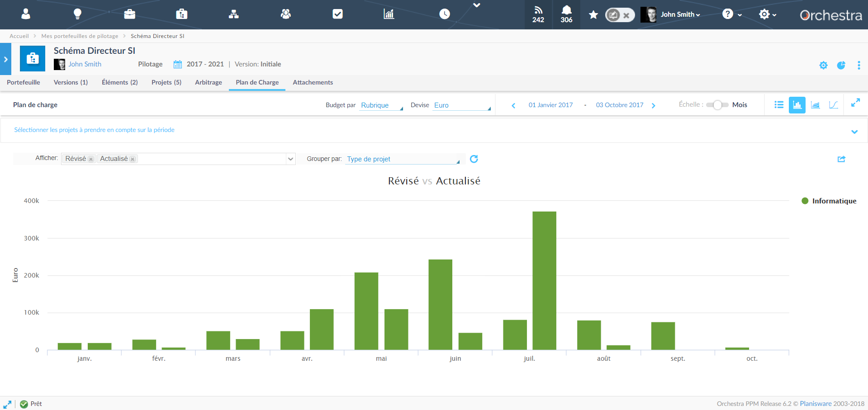Viewport: 868px width, 410px height.
Task: Remove the Révisé filter chip
Action: [91, 159]
